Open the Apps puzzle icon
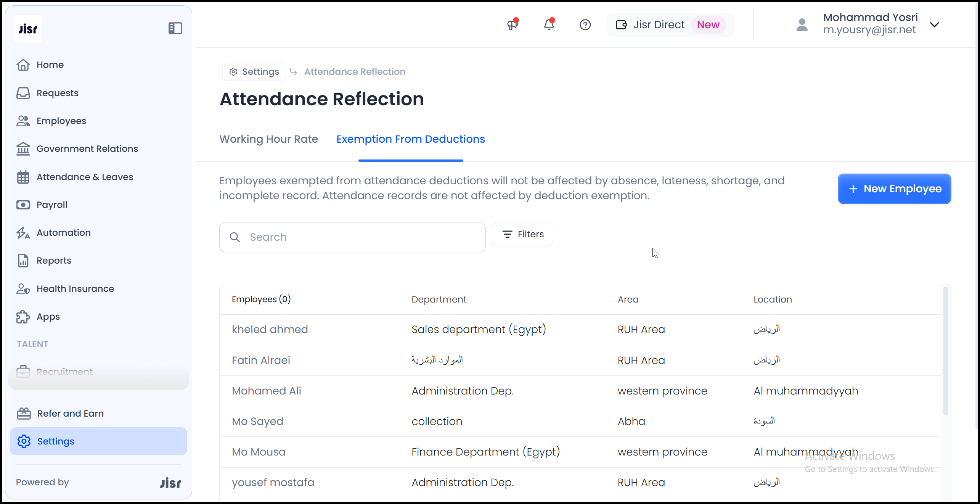The height and width of the screenshot is (504, 980). (x=23, y=317)
